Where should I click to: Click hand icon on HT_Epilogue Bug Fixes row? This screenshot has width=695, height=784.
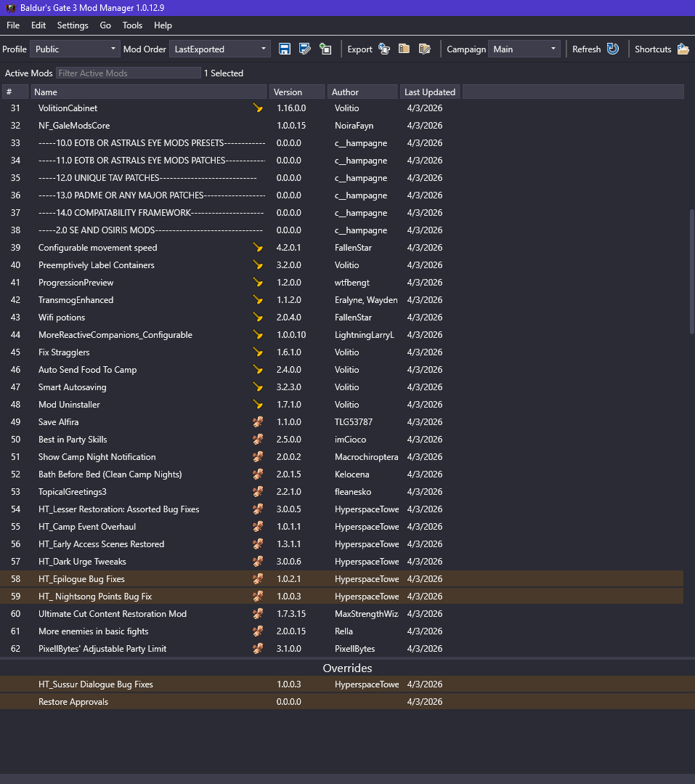tap(258, 579)
